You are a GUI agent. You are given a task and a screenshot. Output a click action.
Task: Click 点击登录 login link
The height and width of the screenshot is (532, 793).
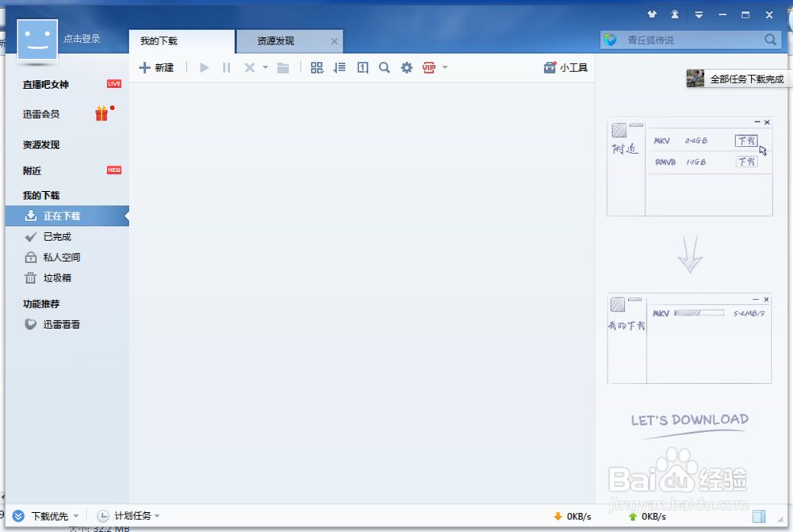point(82,38)
